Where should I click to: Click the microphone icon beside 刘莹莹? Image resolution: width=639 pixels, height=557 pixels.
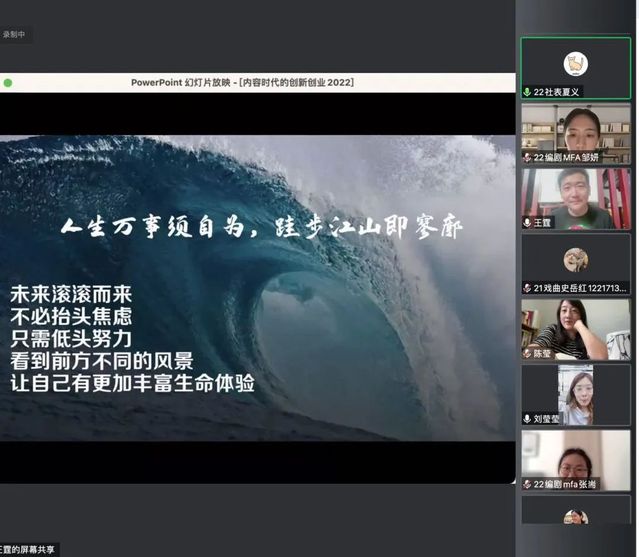tap(527, 419)
